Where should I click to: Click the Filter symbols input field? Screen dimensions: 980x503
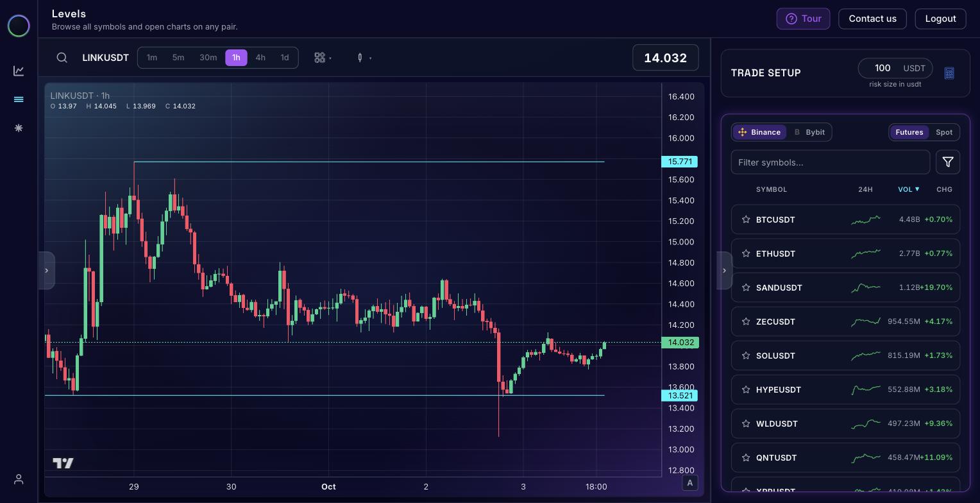click(x=831, y=162)
